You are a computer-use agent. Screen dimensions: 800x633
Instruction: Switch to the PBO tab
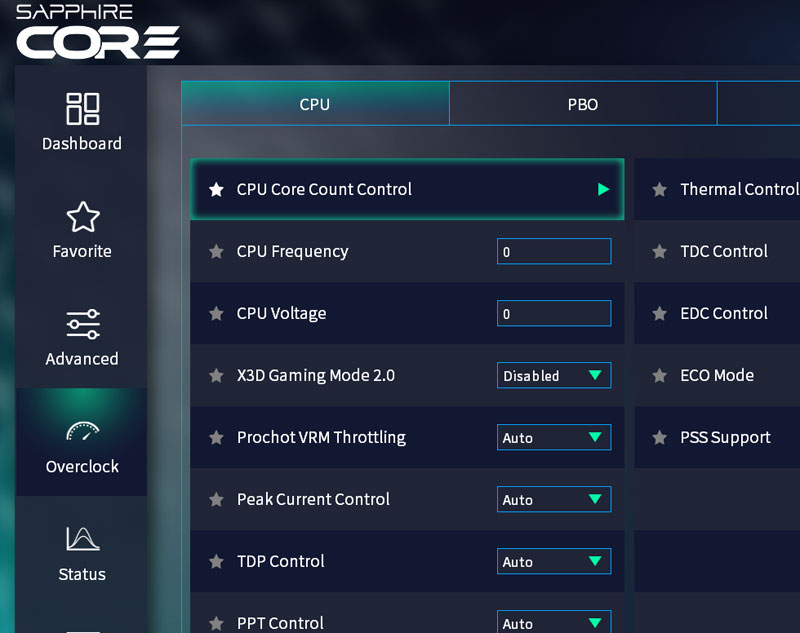click(583, 104)
